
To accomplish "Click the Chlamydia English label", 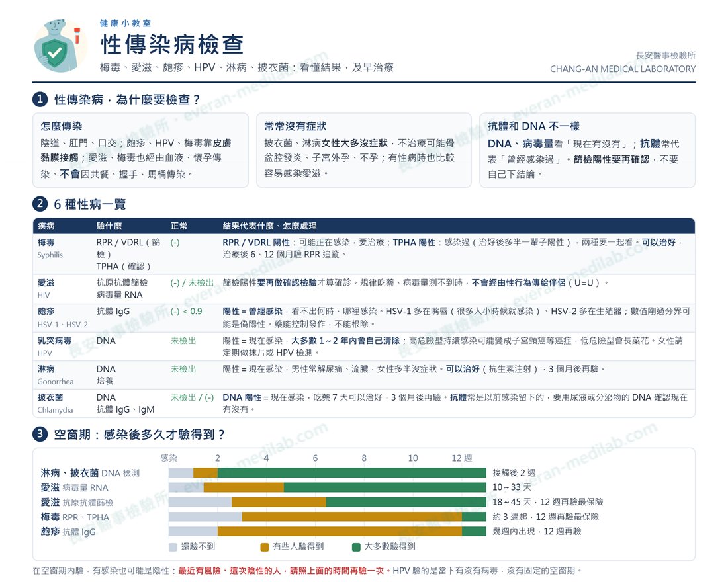I will click(55, 410).
